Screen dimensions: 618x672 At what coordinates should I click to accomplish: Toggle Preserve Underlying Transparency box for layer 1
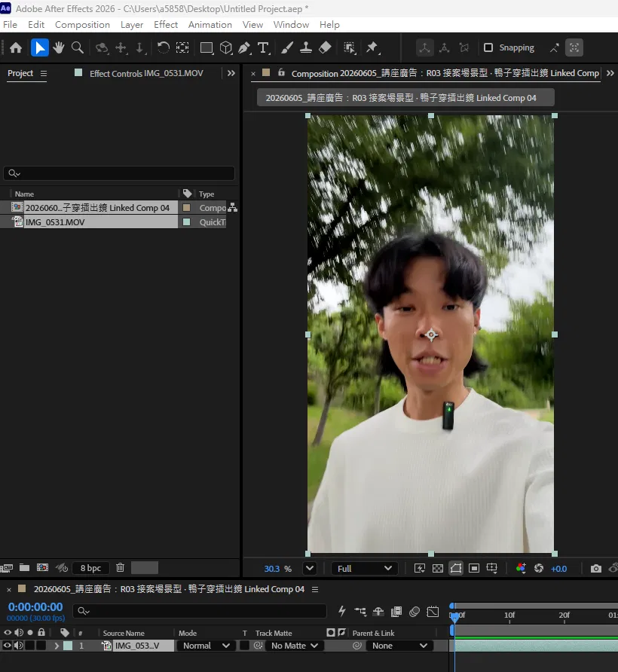pyautogui.click(x=244, y=646)
